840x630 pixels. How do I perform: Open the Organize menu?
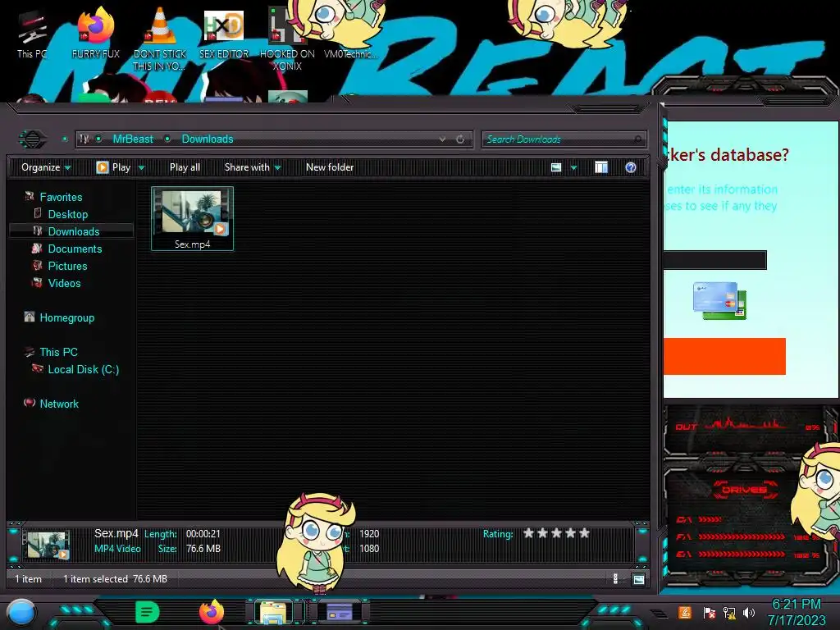click(x=46, y=167)
